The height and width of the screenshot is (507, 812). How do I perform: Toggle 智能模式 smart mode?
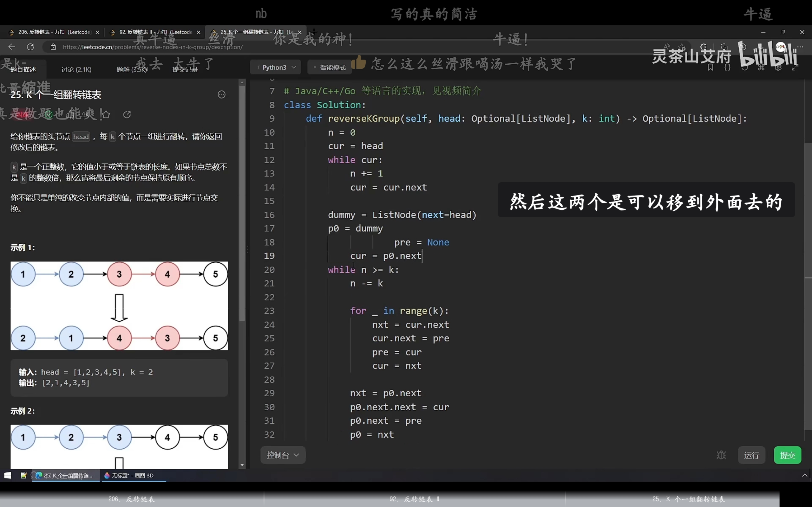(329, 67)
